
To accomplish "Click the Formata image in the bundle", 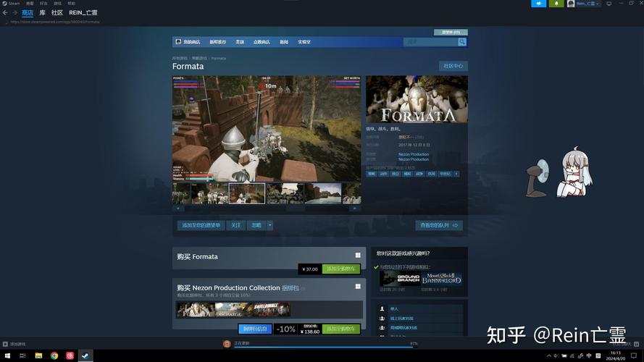I will point(196,310).
